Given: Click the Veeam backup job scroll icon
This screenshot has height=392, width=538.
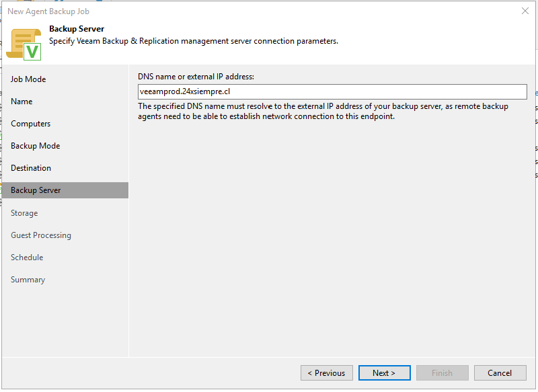Looking at the screenshot, I should pos(24,44).
